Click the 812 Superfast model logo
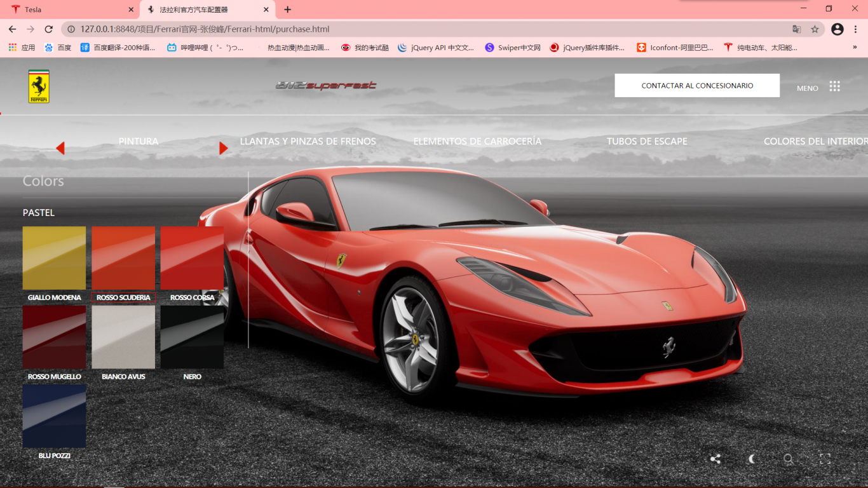 click(326, 86)
